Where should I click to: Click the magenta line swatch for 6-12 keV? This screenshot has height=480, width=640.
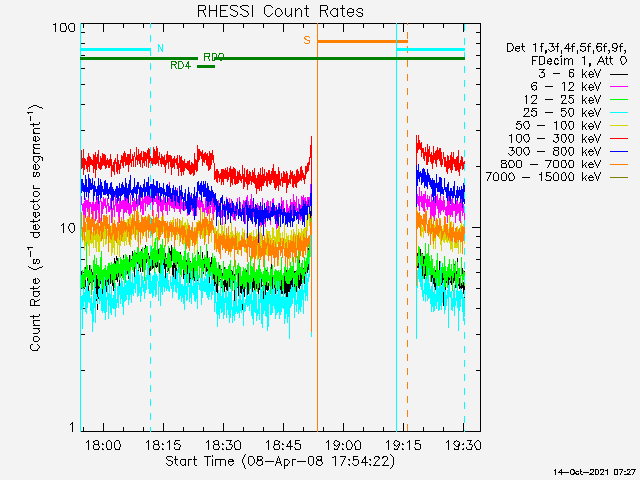pos(618,87)
